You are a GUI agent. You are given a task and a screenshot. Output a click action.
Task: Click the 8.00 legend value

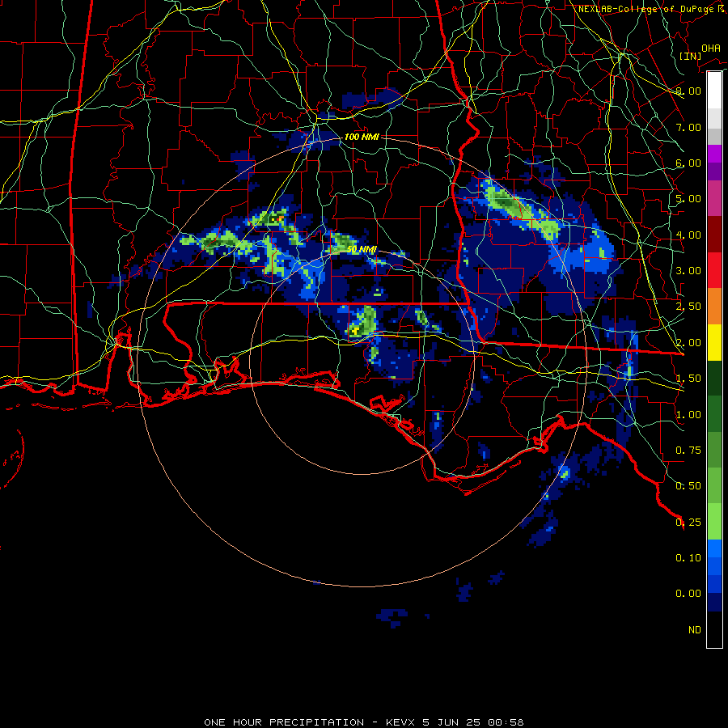click(x=688, y=91)
